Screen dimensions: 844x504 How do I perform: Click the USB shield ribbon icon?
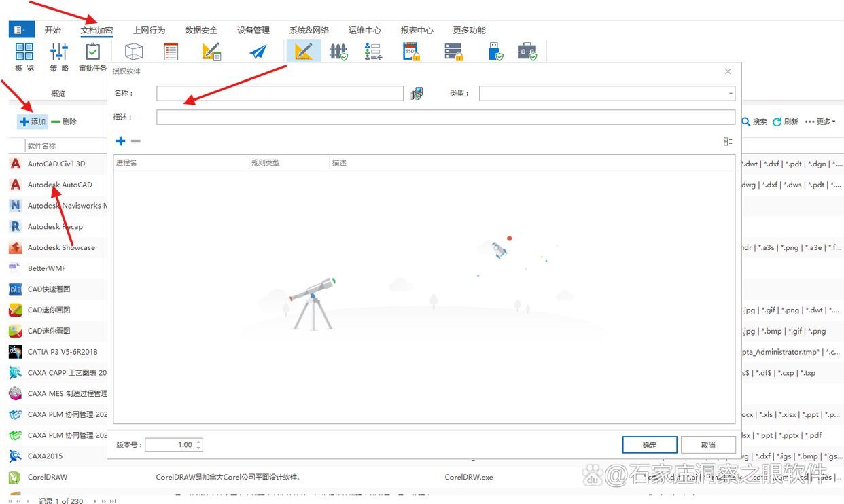(x=496, y=52)
